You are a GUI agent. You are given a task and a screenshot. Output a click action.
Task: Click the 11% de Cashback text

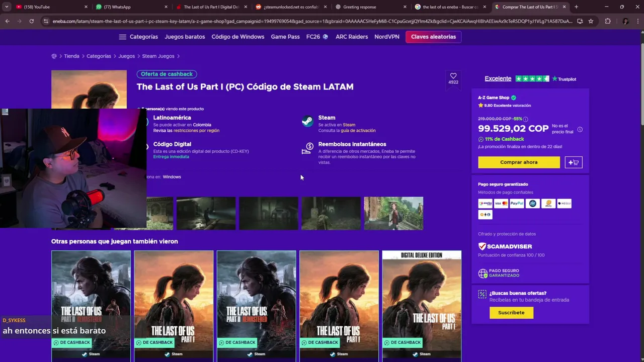pyautogui.click(x=504, y=139)
